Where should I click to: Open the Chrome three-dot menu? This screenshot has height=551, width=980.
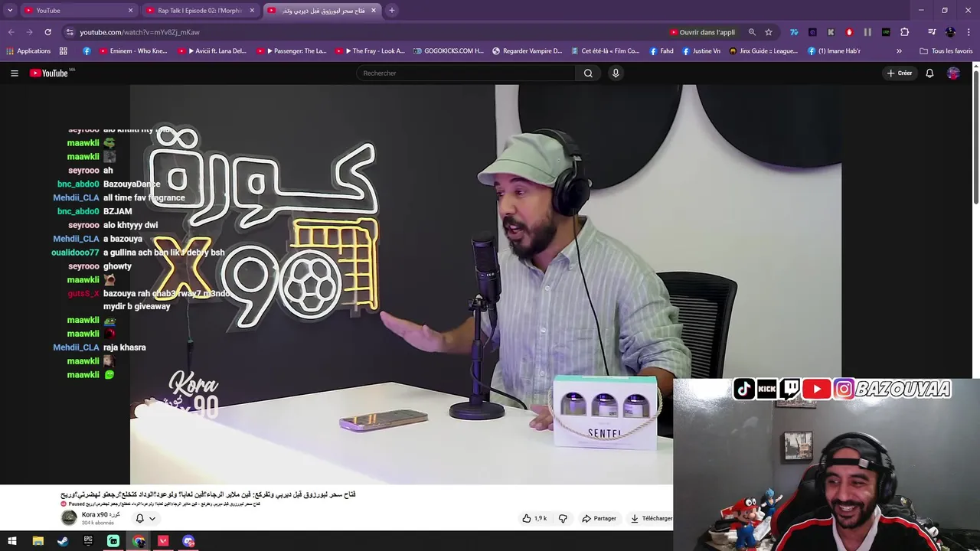[x=969, y=32]
